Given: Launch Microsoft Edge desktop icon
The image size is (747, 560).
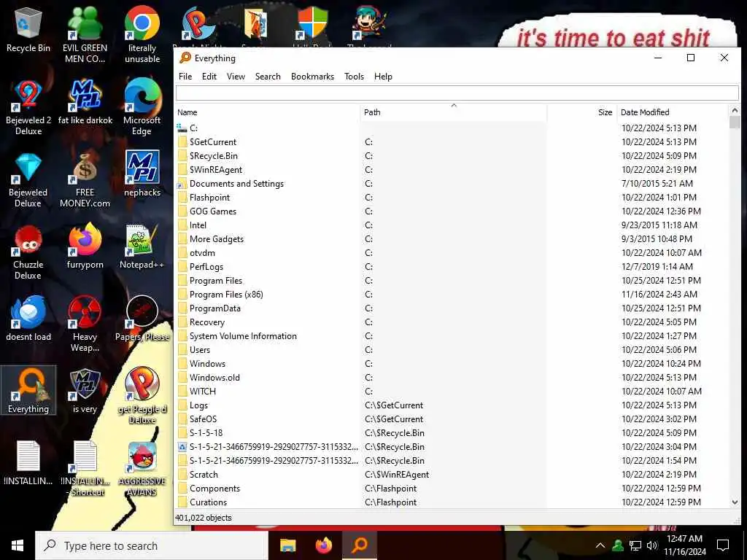Looking at the screenshot, I should (142, 108).
